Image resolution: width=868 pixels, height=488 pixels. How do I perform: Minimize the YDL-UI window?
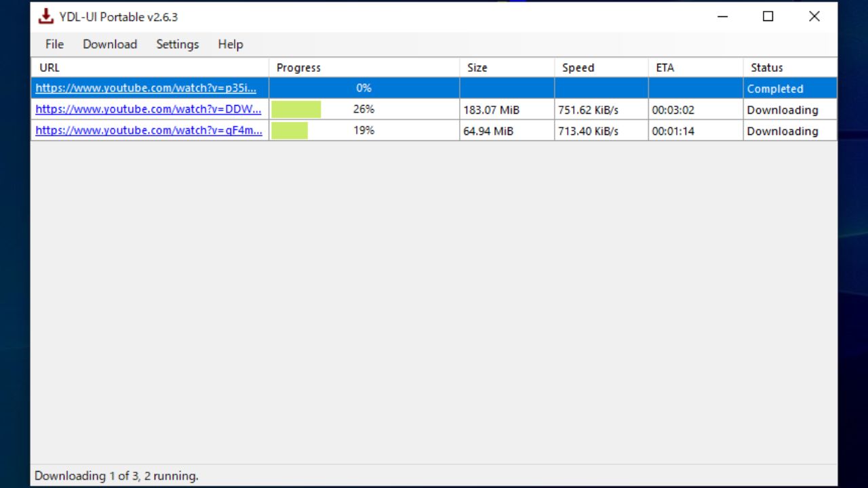coord(722,16)
